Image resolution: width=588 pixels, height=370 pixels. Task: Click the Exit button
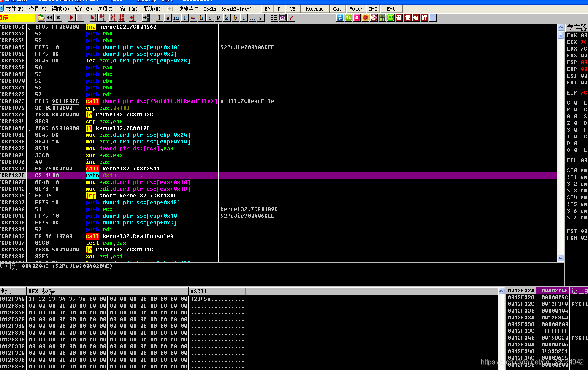tap(391, 8)
